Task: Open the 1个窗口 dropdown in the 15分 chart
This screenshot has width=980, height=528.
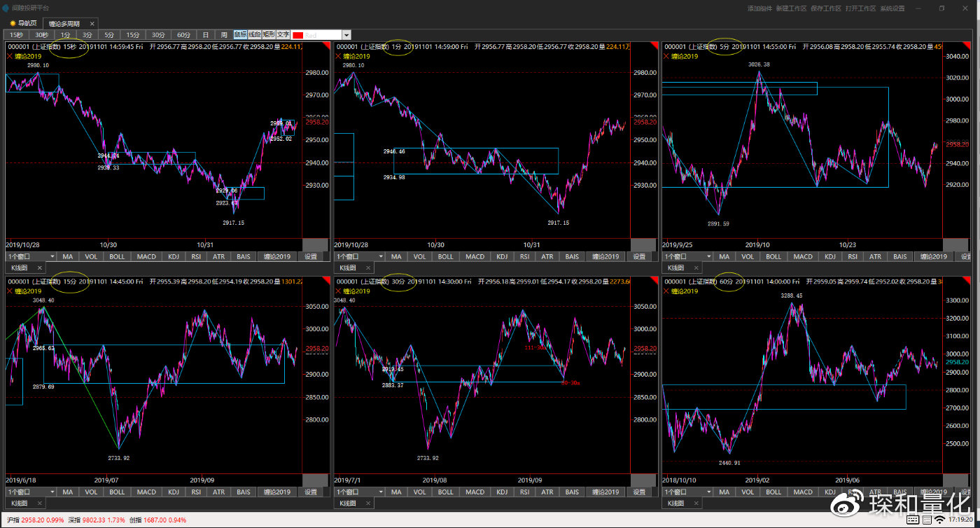Action: pyautogui.click(x=31, y=492)
